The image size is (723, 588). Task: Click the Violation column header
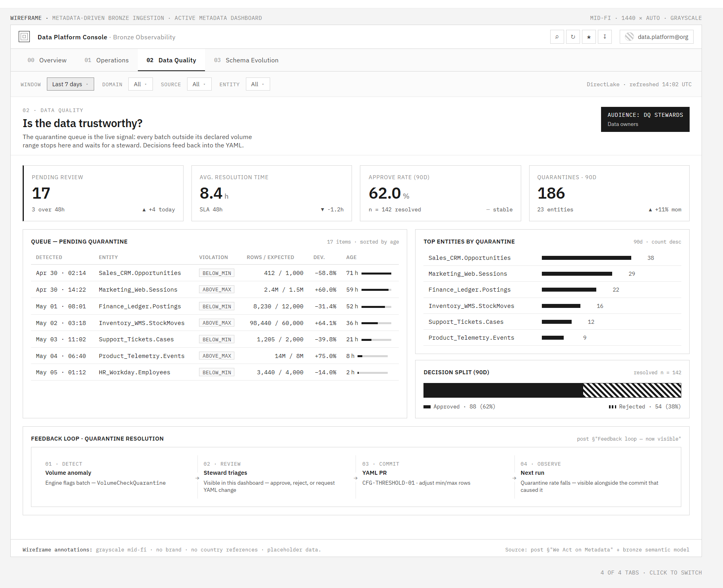click(x=213, y=257)
